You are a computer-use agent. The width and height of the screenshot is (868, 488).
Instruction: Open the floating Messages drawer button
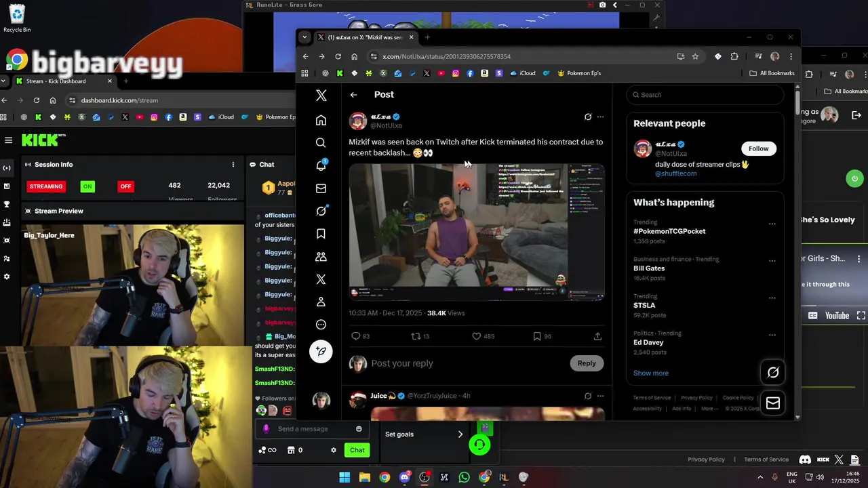[x=772, y=403]
